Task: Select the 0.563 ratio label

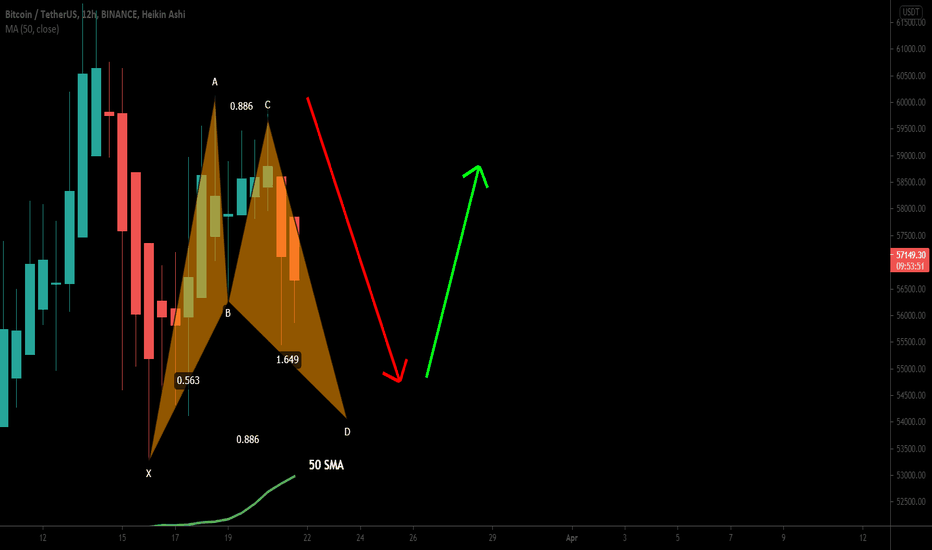Action: coord(188,381)
